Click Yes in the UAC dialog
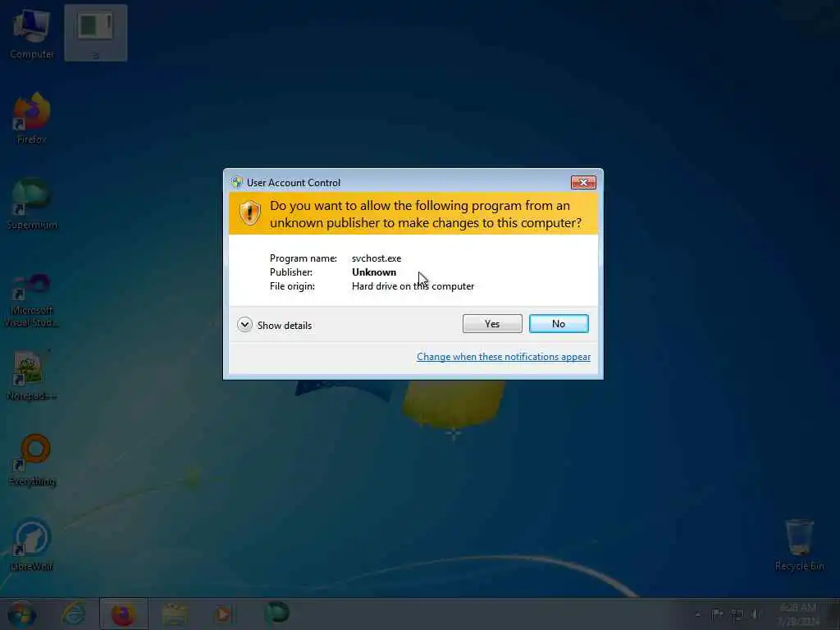Viewport: 840px width, 630px height. click(492, 323)
